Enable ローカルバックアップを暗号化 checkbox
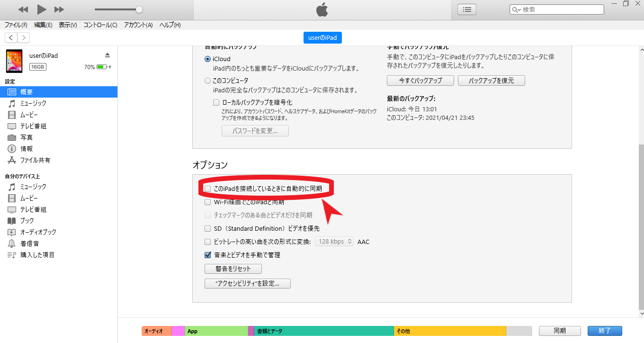Image resolution: width=644 pixels, height=343 pixels. (216, 102)
